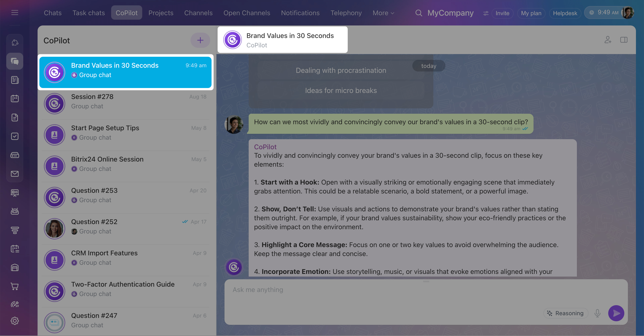Open the messenger chats sidebar icon
Viewport: 644px width, 336px height.
click(15, 61)
